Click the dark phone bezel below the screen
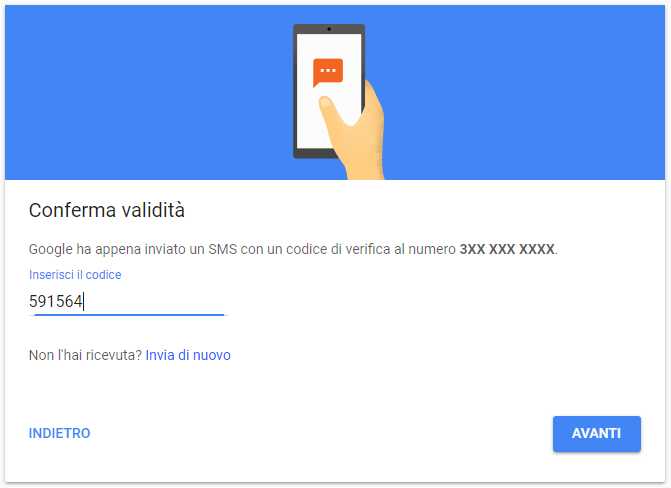The width and height of the screenshot is (671, 488). tap(315, 153)
